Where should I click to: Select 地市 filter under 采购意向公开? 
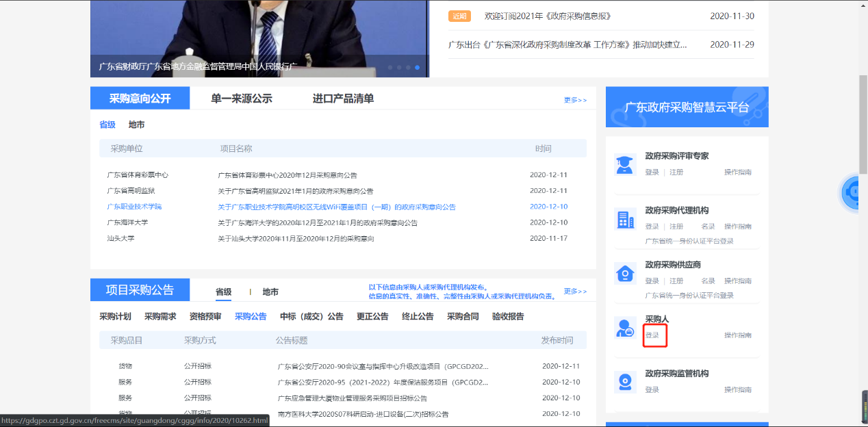136,125
